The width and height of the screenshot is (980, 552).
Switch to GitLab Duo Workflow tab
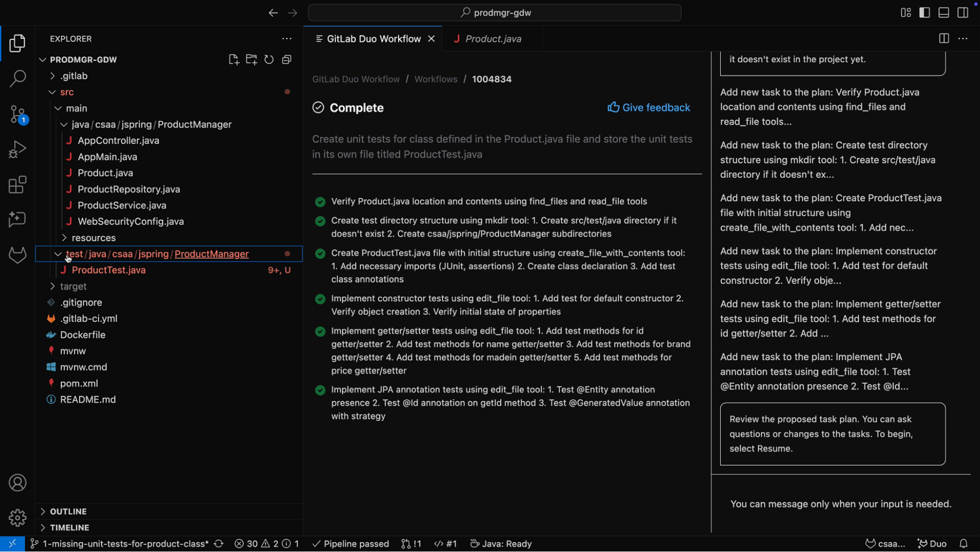(x=374, y=39)
